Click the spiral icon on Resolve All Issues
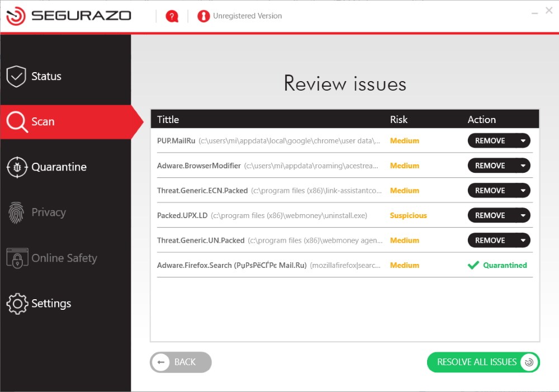The height and width of the screenshot is (392, 559). click(x=529, y=362)
